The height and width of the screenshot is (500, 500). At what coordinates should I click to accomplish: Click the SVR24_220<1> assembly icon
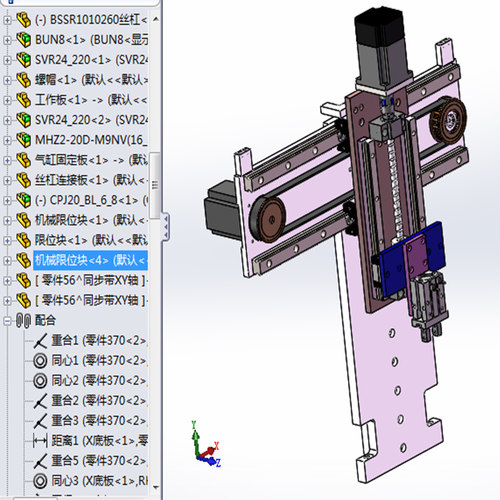(x=23, y=60)
